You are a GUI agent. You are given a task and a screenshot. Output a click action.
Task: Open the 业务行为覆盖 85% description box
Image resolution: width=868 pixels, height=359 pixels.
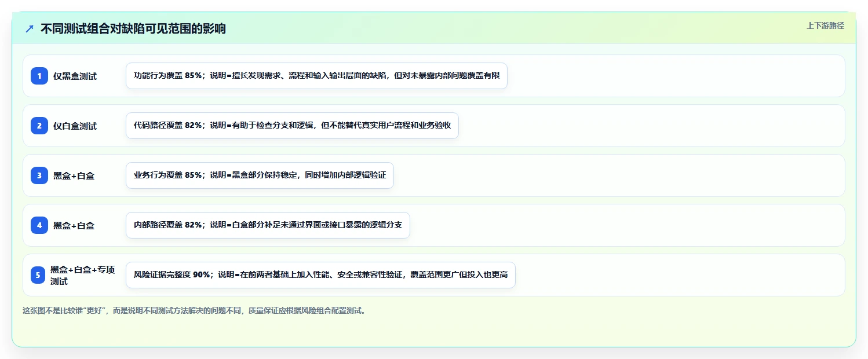260,175
